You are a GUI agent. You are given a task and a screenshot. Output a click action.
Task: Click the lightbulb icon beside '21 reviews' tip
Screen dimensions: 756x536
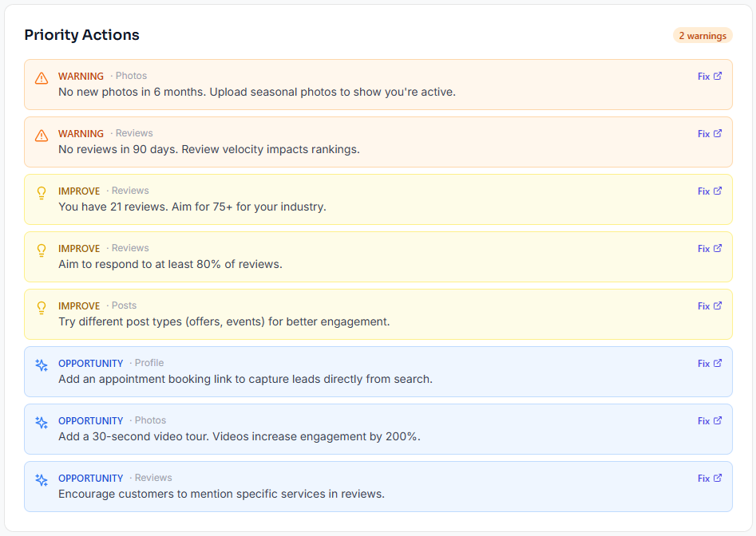(41, 192)
